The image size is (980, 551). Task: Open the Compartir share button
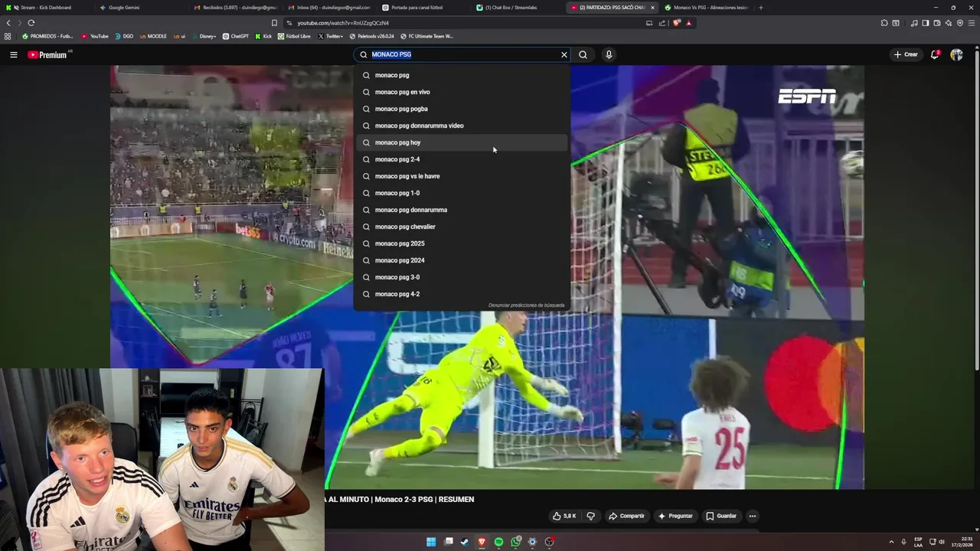[x=626, y=516]
